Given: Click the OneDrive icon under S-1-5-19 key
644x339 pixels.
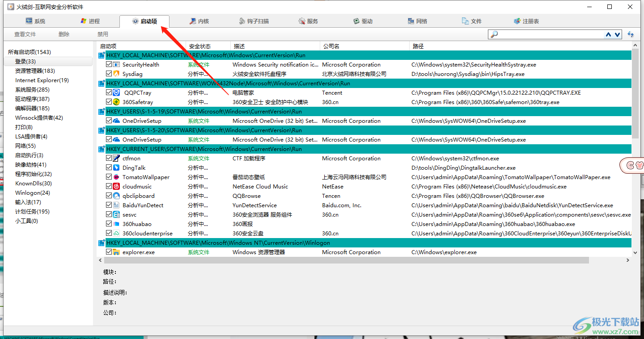Looking at the screenshot, I should click(116, 121).
